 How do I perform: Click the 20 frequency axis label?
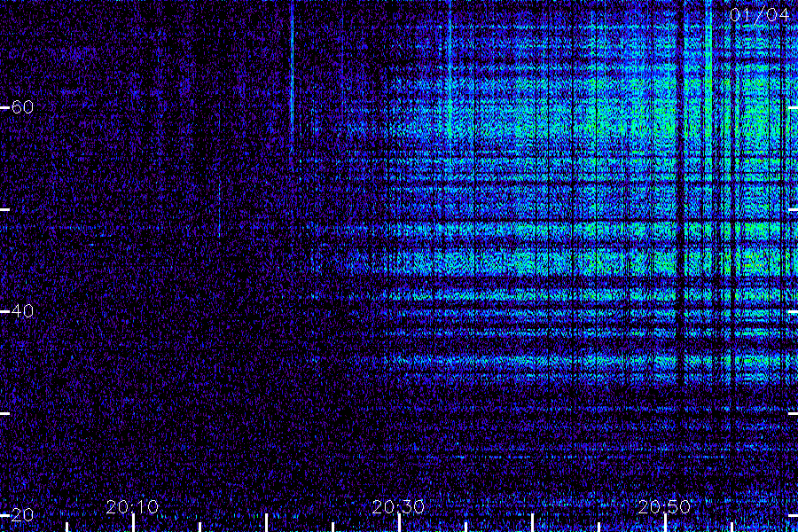click(x=22, y=514)
